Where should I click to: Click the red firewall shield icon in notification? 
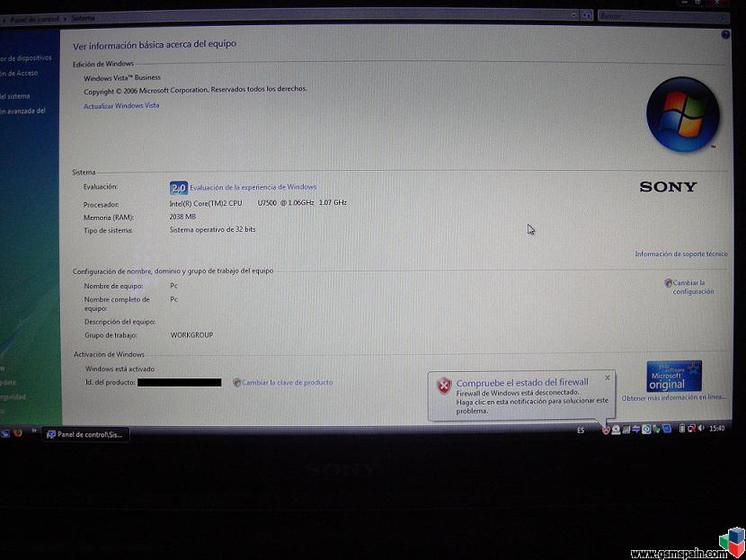[444, 386]
